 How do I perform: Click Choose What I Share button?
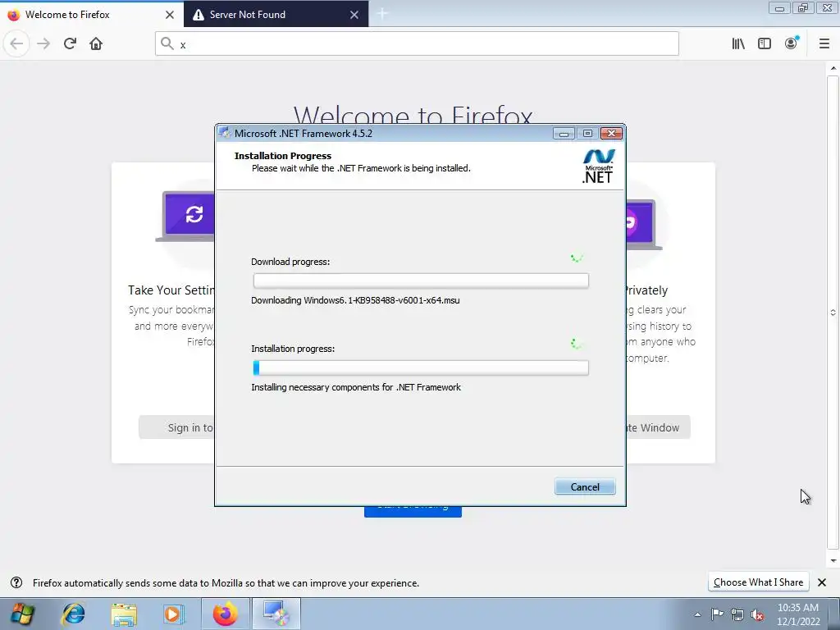point(758,582)
